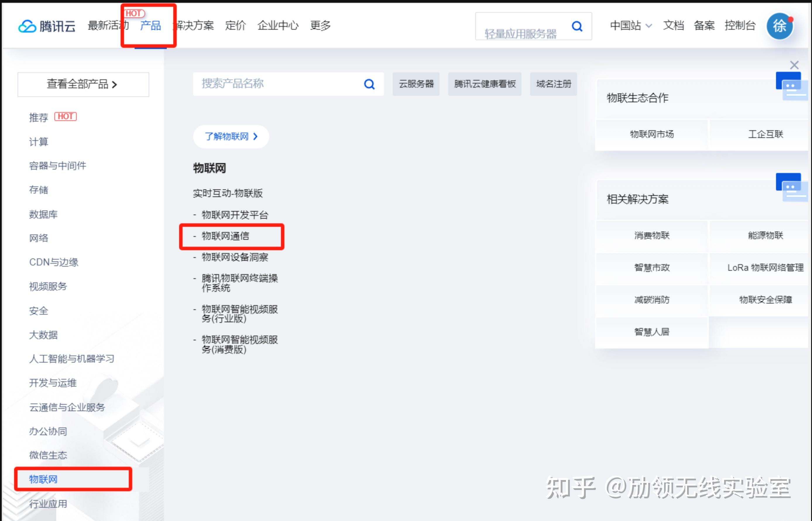The image size is (812, 521).
Task: Select 计算 category
Action: coord(39,142)
